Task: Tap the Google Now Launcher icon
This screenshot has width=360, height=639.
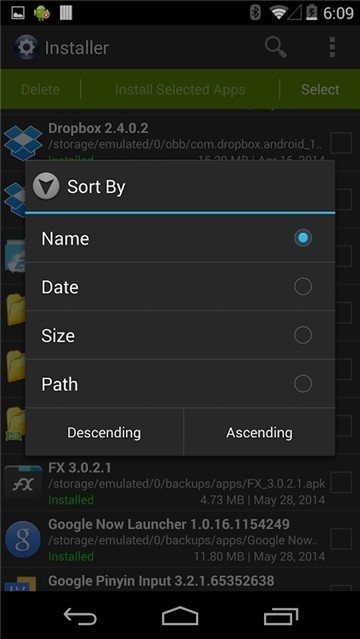Action: pos(23,540)
